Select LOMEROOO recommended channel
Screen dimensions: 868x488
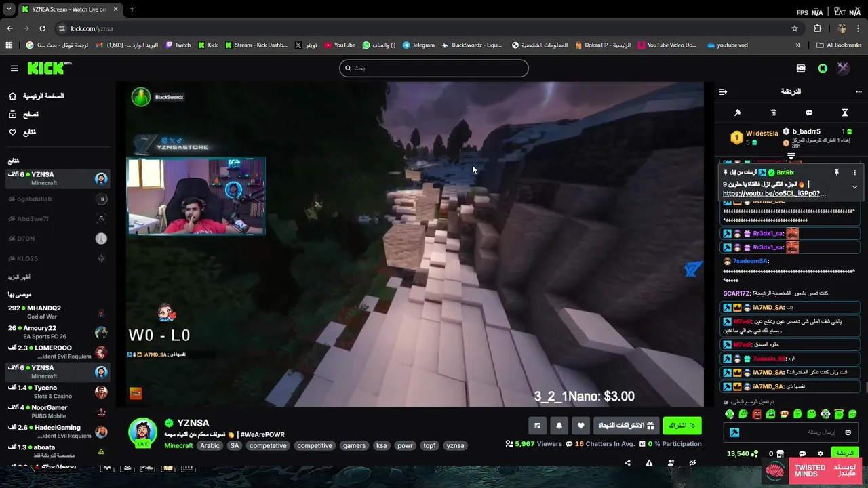pos(58,352)
